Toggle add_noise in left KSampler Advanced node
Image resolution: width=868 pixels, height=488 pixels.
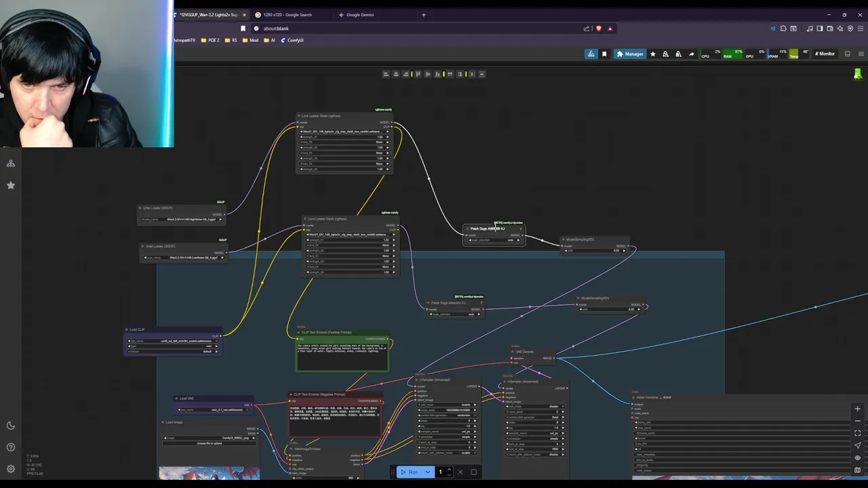point(446,405)
